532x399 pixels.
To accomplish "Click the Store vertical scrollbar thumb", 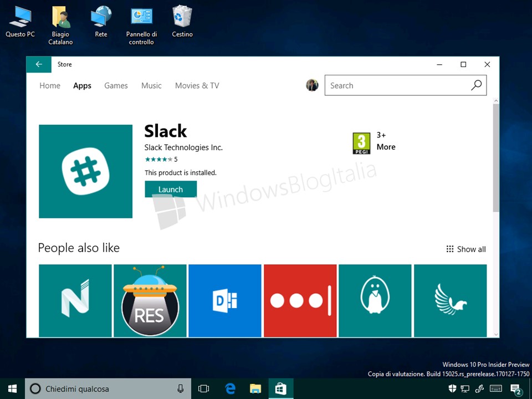I will coord(496,158).
